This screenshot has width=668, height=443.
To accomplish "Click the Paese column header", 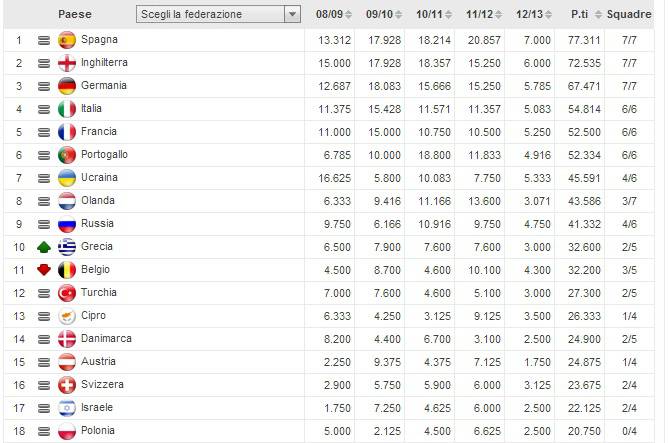I will (75, 15).
